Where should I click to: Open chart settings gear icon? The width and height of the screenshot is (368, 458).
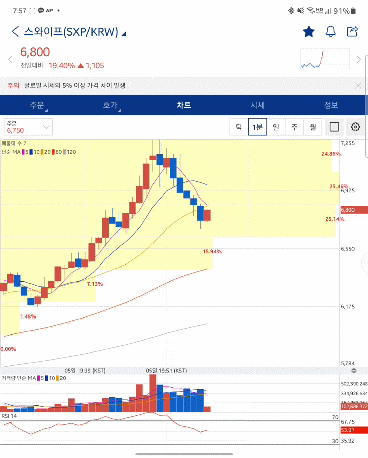[x=355, y=127]
